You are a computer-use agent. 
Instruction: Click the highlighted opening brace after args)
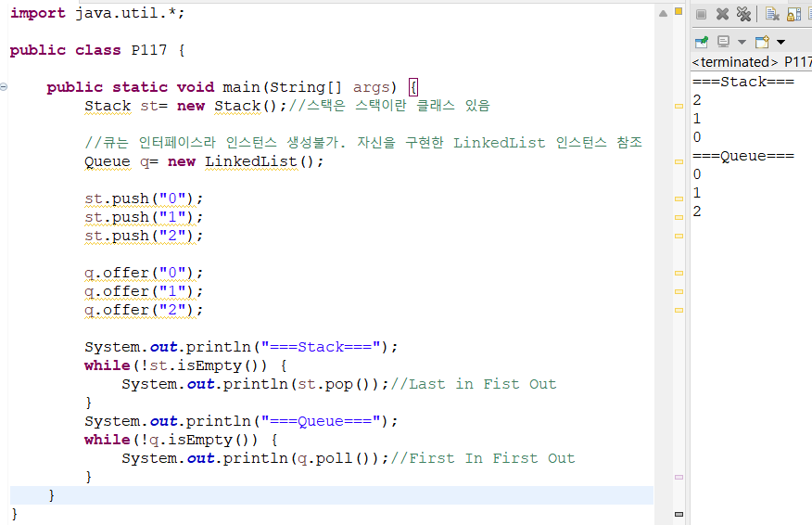[412, 87]
